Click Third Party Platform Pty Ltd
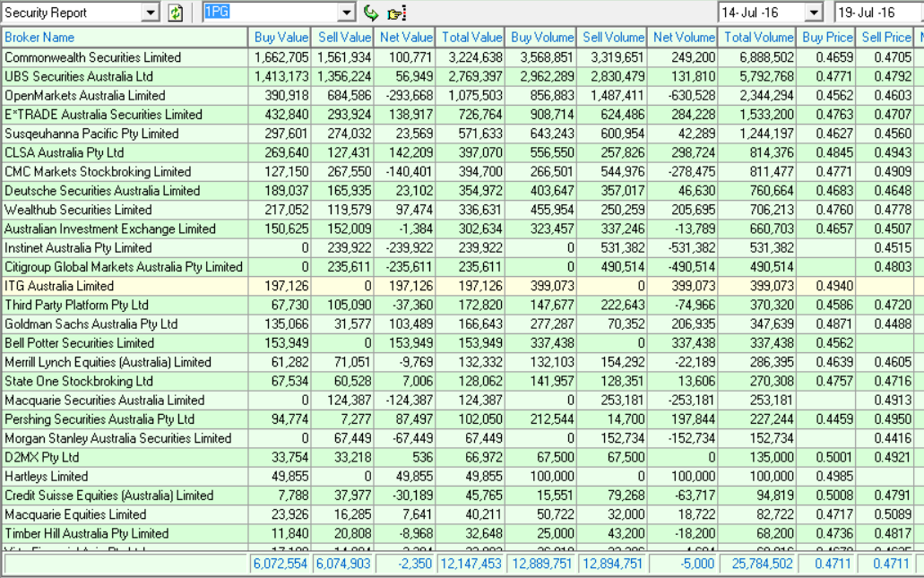This screenshot has width=924, height=578. pos(76,306)
